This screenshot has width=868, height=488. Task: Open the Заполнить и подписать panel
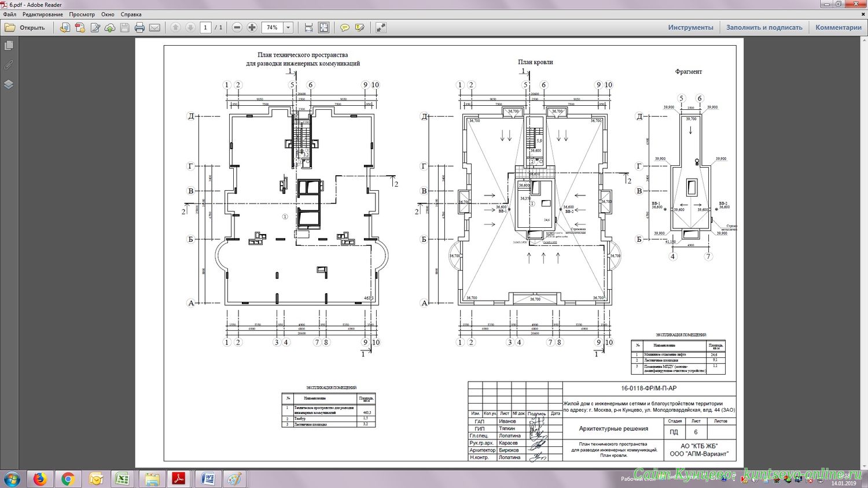[764, 27]
